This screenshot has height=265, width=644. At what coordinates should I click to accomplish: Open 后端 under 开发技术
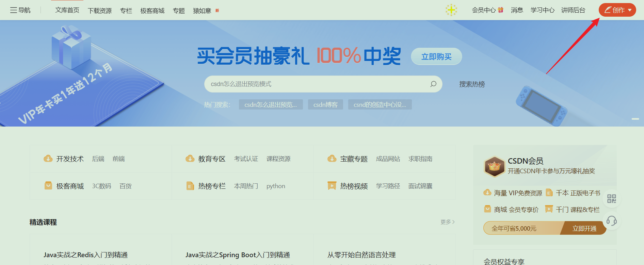tap(98, 159)
